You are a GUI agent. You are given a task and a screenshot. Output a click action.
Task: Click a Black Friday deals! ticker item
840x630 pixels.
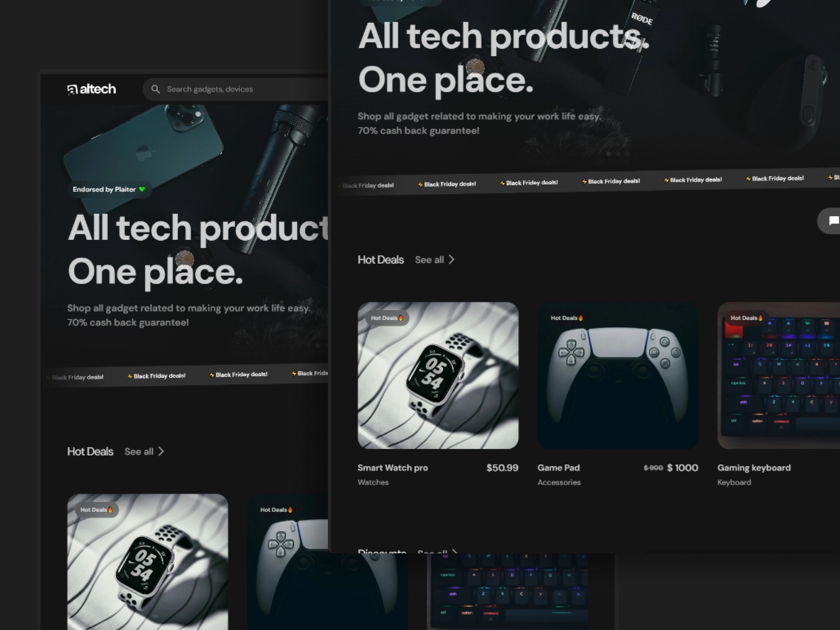(x=449, y=184)
